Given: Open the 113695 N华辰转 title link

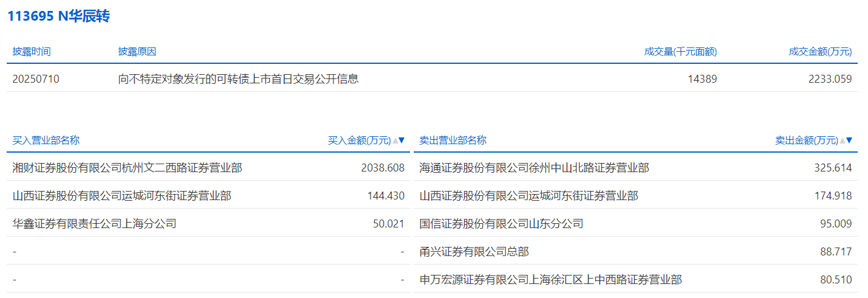Looking at the screenshot, I should pos(58,16).
